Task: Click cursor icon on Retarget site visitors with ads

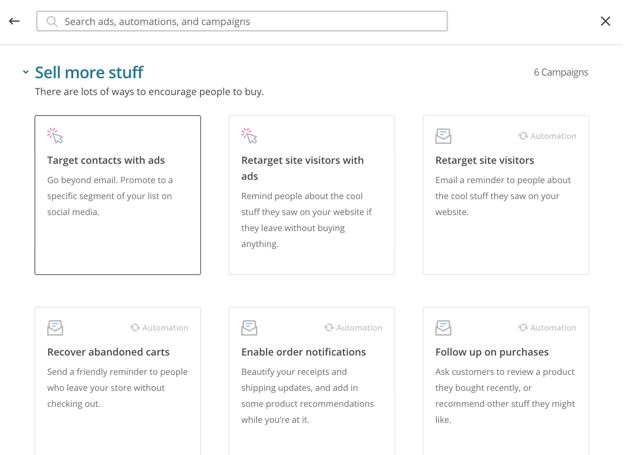Action: 249,136
